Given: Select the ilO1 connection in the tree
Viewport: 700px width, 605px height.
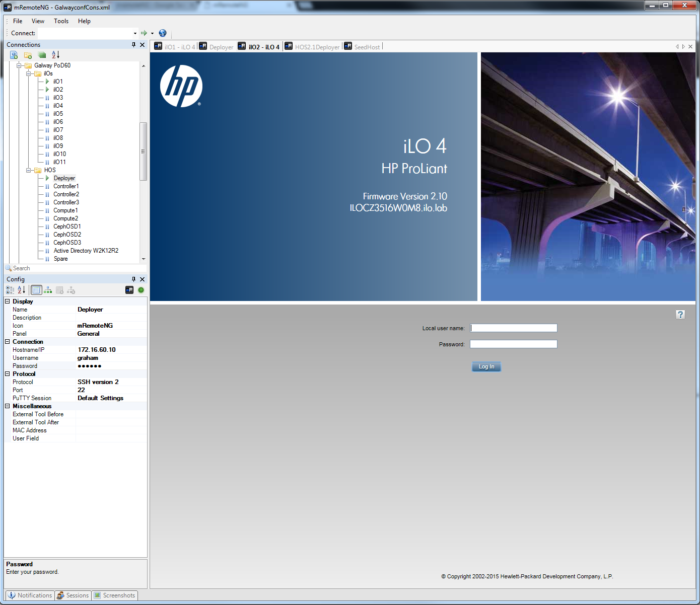Looking at the screenshot, I should coord(58,82).
